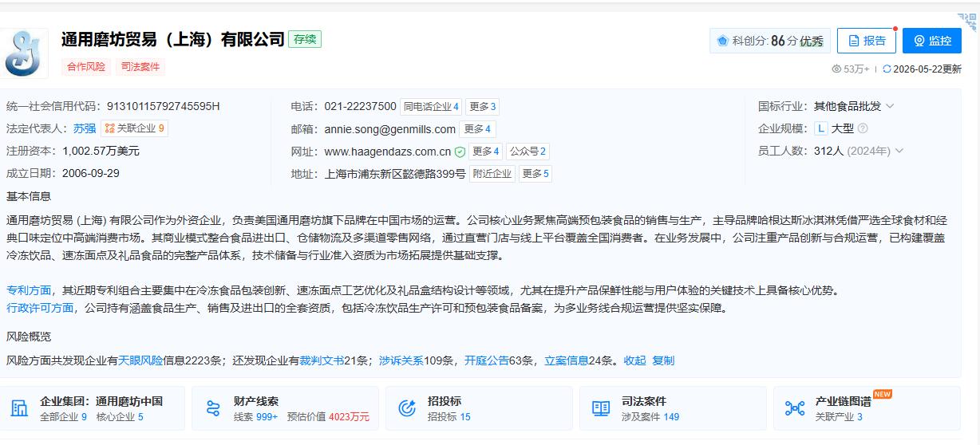Image resolution: width=980 pixels, height=445 pixels.
Task: Click the 企业集团 building icon
Action: coord(19,408)
